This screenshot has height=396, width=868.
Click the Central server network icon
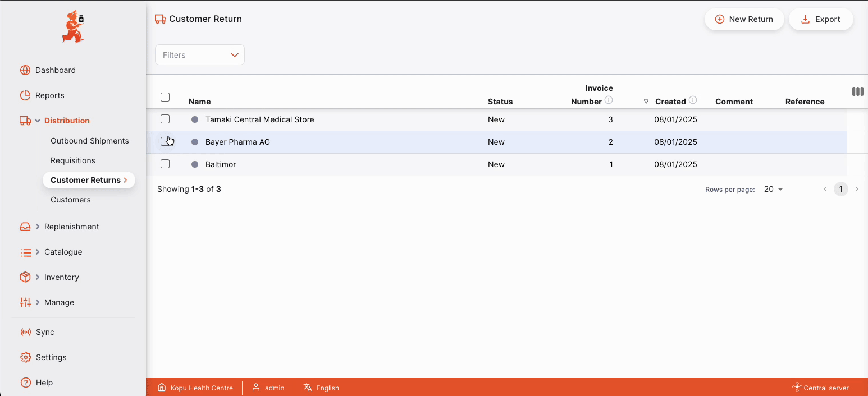[797, 388]
